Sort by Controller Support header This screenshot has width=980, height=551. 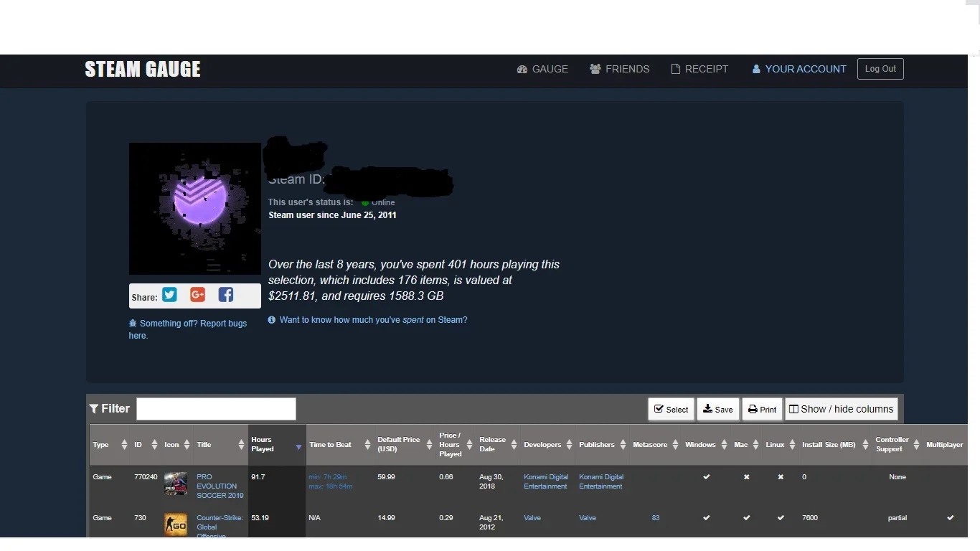pos(897,445)
